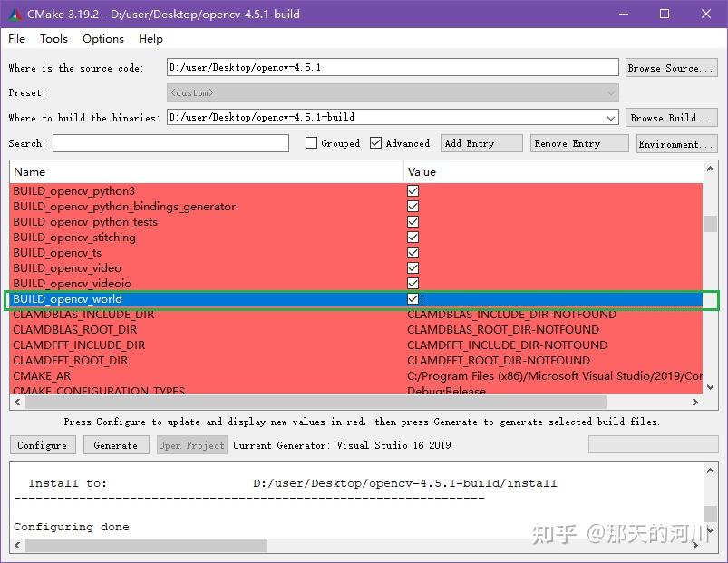Viewport: 728px width, 563px height.
Task: Open the Tools menu
Action: (x=53, y=38)
